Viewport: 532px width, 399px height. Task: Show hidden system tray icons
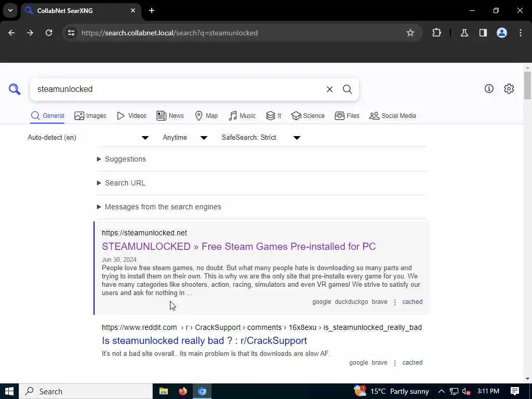pos(442,391)
